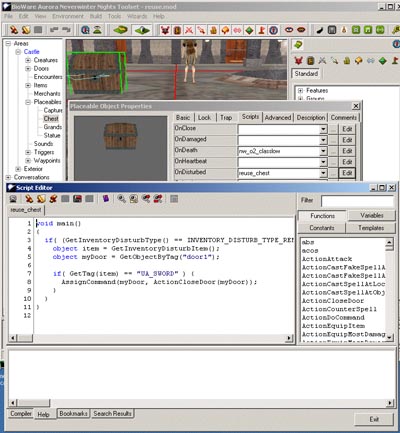Screen dimensions: 400x433
Task: Click the purple book icon in Script Editor
Action: (x=106, y=199)
